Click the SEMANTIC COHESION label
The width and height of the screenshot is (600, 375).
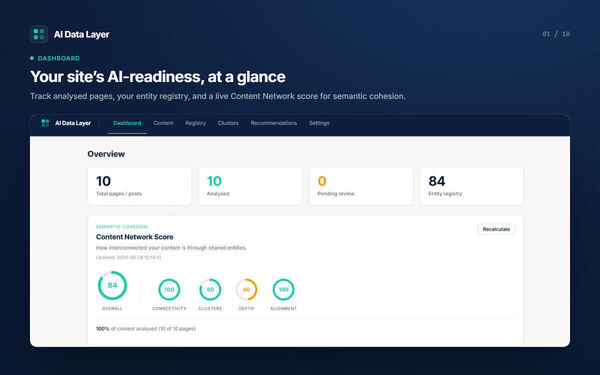point(122,227)
